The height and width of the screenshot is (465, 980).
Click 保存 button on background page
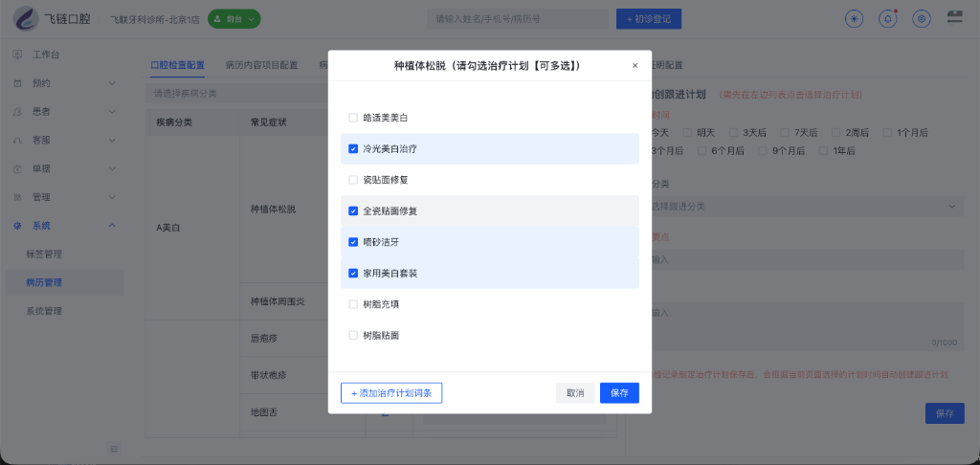coord(945,413)
